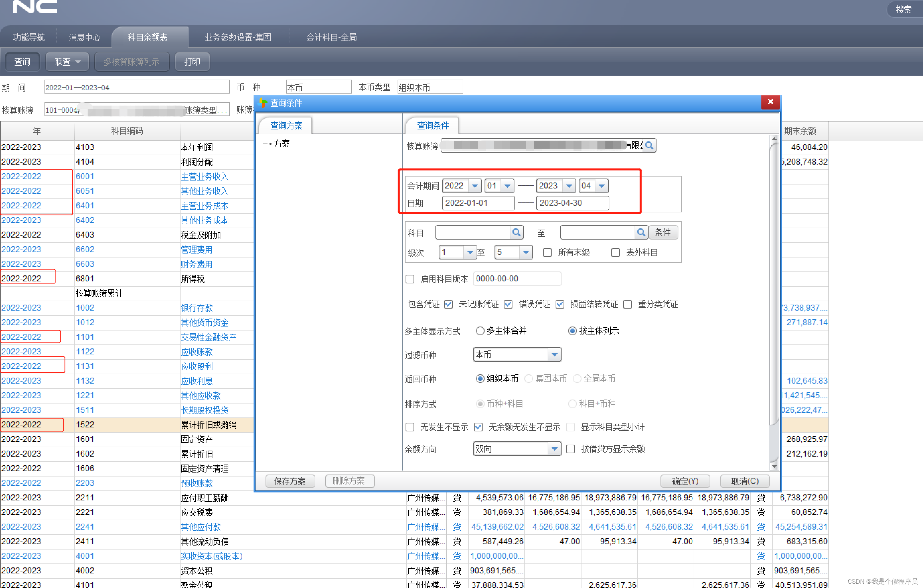This screenshot has width=923, height=588.
Task: Uncheck 无余额无发生不显示 checkbox
Action: (478, 427)
